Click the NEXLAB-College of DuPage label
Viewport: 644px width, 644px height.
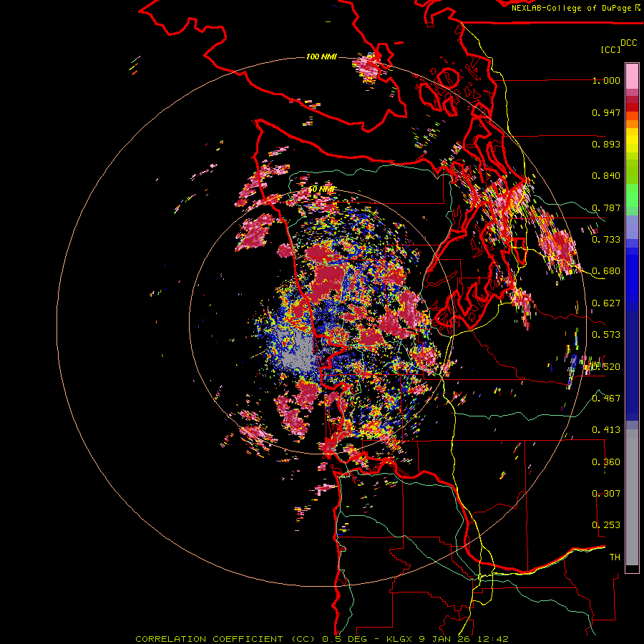click(571, 8)
